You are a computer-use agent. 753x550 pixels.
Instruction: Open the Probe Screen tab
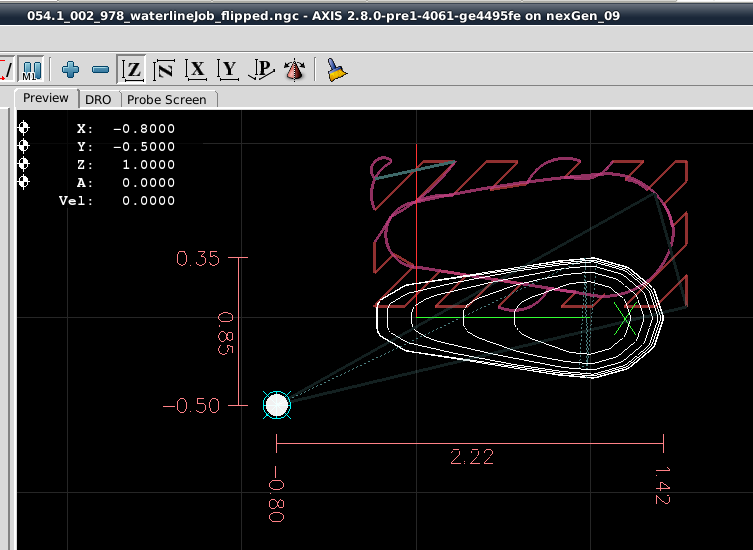[166, 99]
